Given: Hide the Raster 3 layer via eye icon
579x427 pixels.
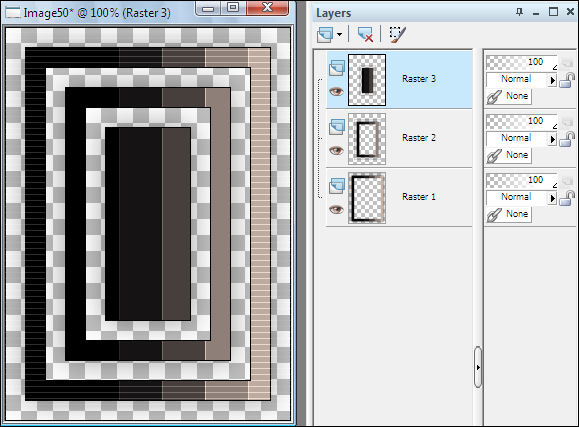Looking at the screenshot, I should (336, 91).
